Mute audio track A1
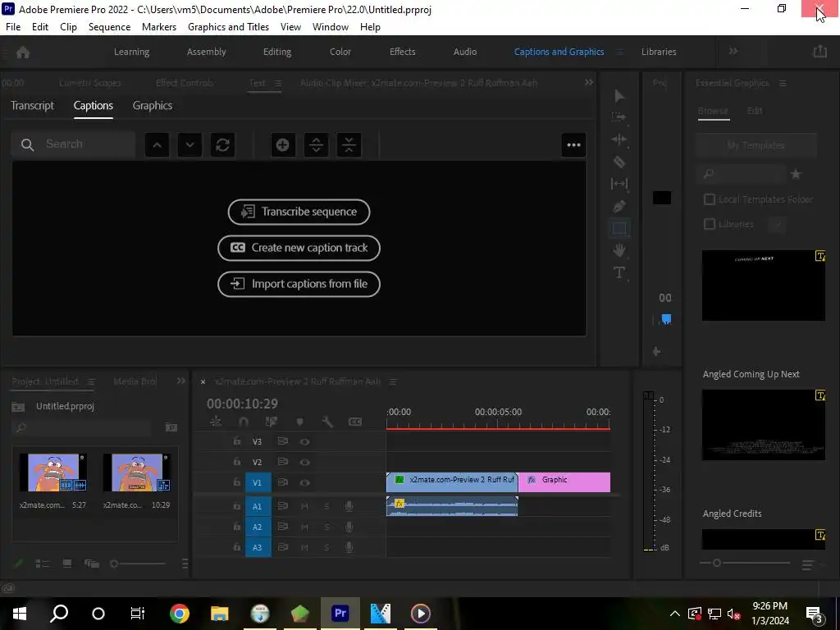The width and height of the screenshot is (840, 630). pyautogui.click(x=304, y=506)
